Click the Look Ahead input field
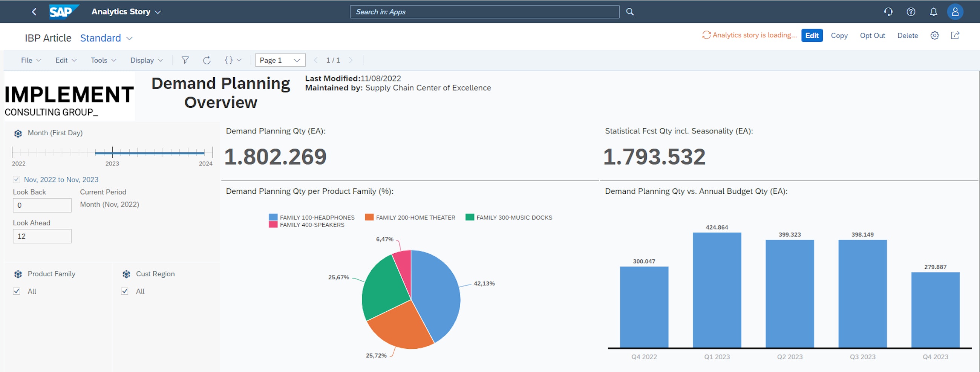This screenshot has height=372, width=980. click(x=42, y=236)
